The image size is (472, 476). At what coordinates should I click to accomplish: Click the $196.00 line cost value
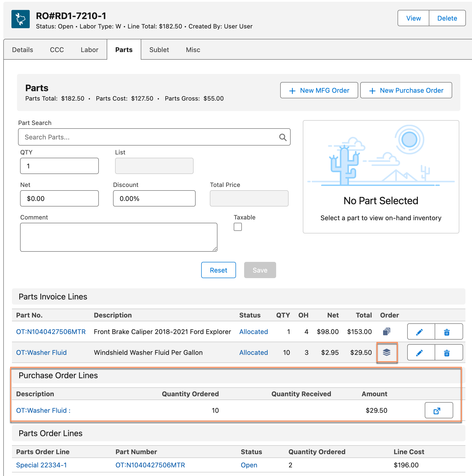(406, 465)
